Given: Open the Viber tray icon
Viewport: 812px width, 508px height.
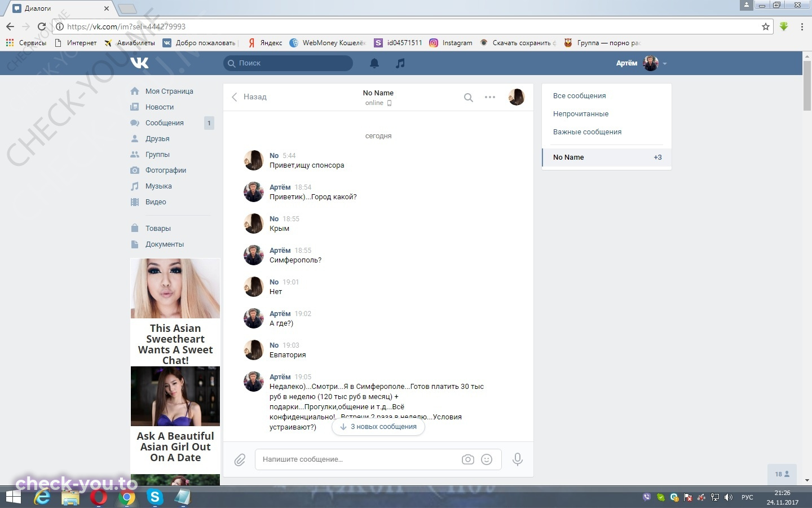Looking at the screenshot, I should pyautogui.click(x=647, y=497).
